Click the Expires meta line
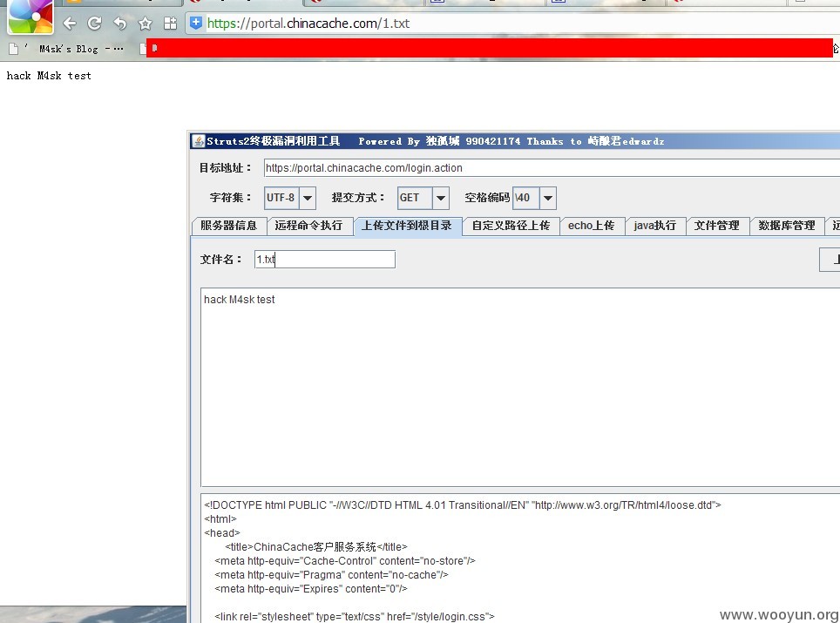 tap(311, 589)
